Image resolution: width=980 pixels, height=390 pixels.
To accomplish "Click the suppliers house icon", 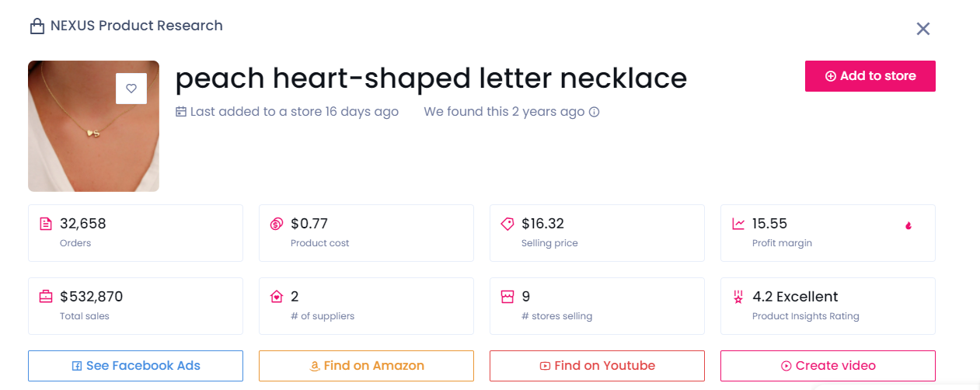I will pyautogui.click(x=277, y=297).
